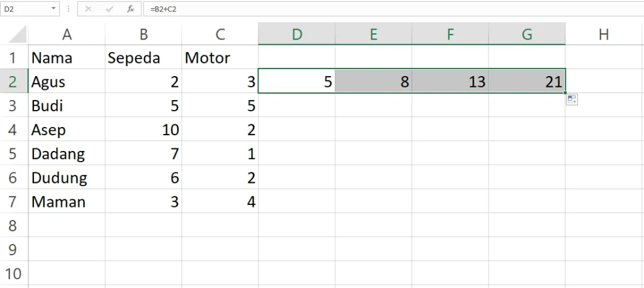Viewport: 644px width, 288px height.
Task: Select the cell containing Budi
Action: point(67,106)
